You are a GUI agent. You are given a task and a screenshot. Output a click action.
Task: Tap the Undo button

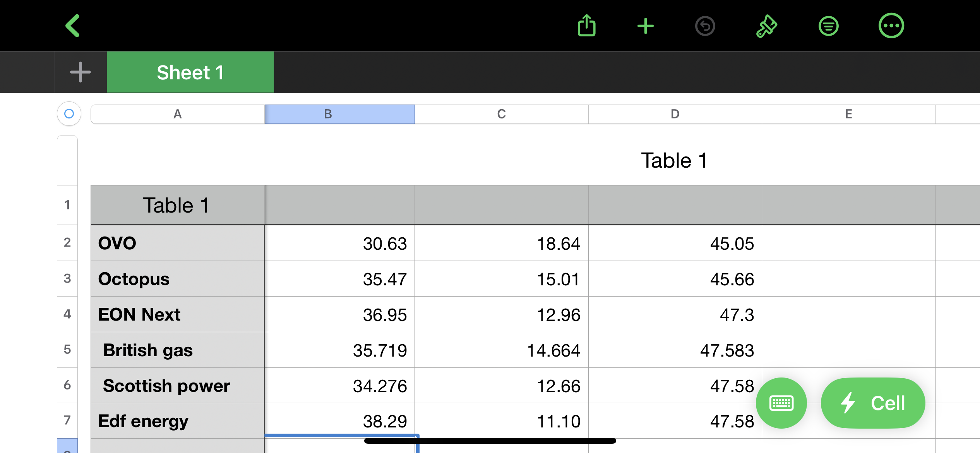click(x=705, y=26)
